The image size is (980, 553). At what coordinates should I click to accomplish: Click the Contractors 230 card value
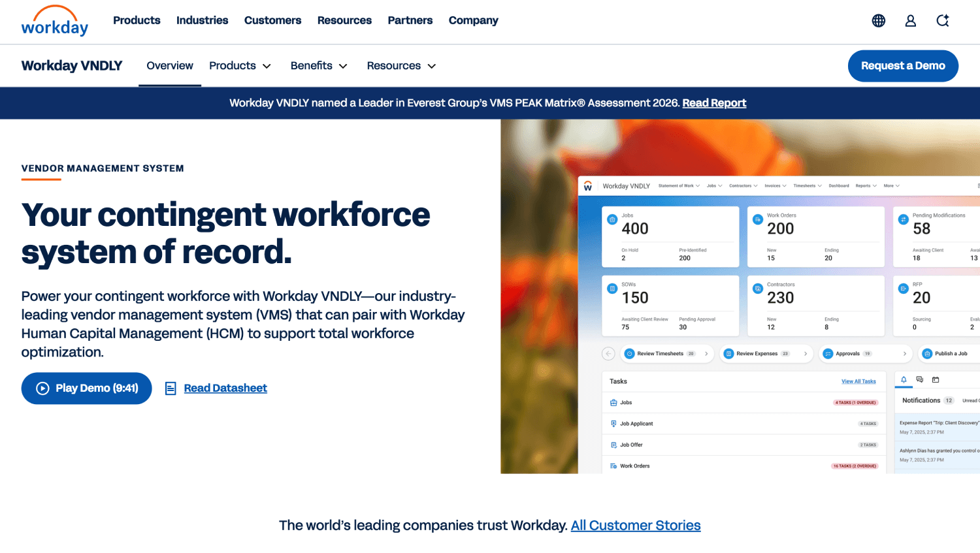pos(781,298)
